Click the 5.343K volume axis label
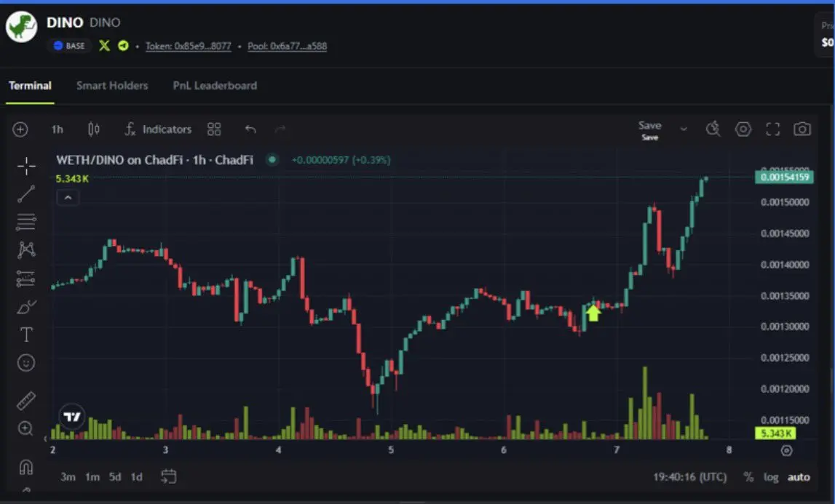Screen dimensions: 835x504 [775, 433]
